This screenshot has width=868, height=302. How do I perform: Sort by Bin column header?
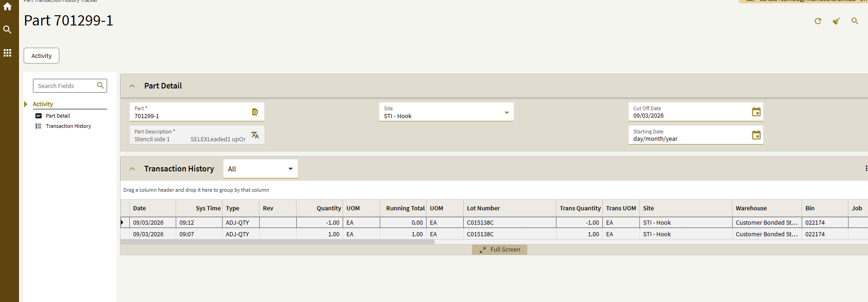point(825,208)
